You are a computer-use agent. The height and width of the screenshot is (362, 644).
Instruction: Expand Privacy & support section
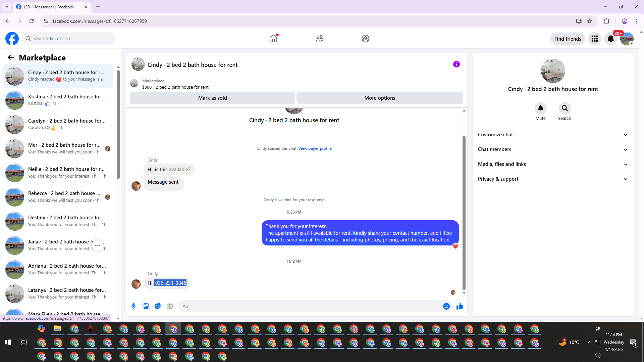[x=552, y=179]
